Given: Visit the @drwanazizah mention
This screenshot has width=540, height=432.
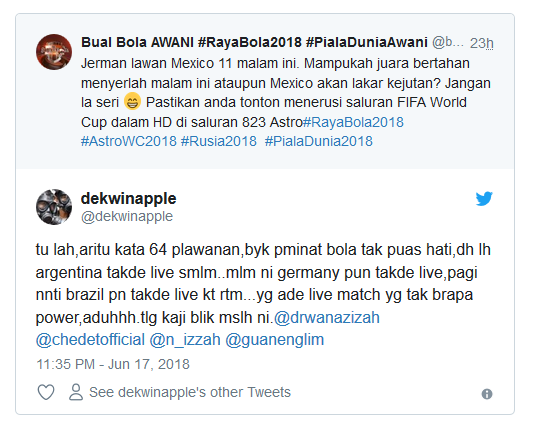Looking at the screenshot, I should tap(327, 318).
